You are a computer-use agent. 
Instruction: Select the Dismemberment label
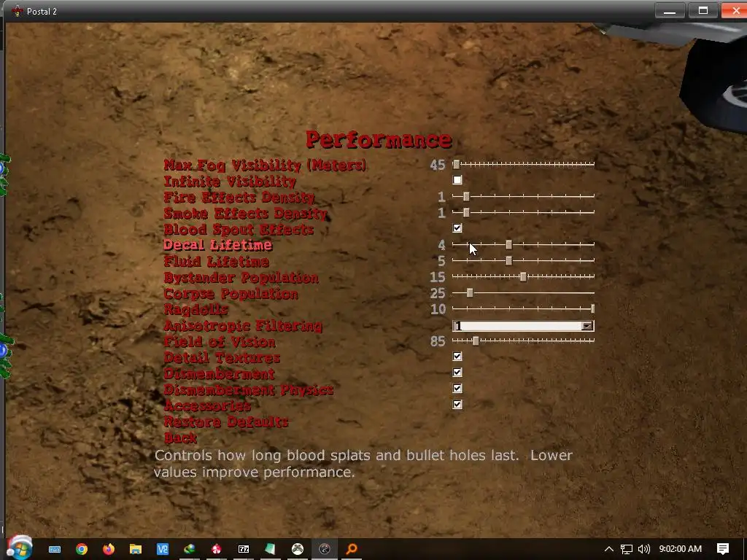point(219,374)
